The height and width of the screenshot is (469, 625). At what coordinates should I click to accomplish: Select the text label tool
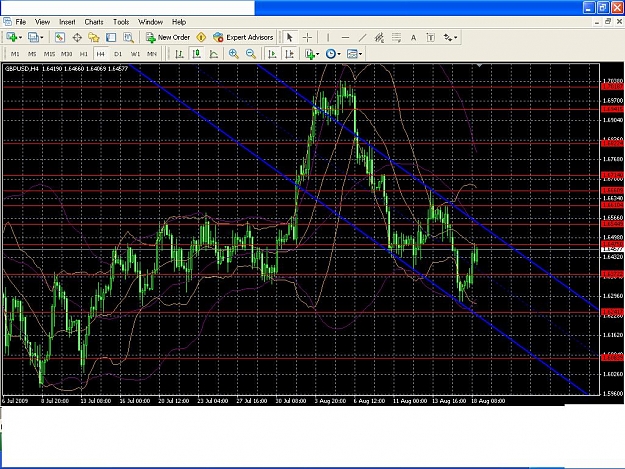pos(430,37)
